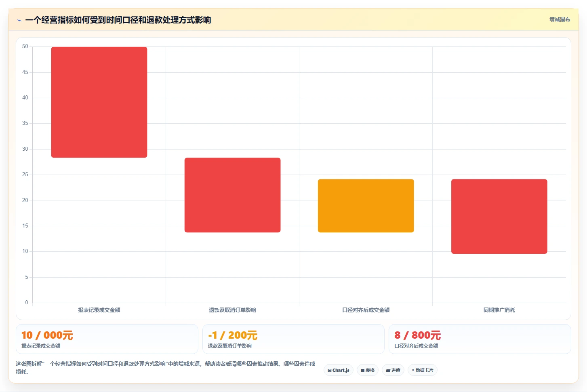Image resolution: width=587 pixels, height=392 pixels.
Task: Click the red 退款及取消订单影响 bar
Action: click(x=232, y=195)
